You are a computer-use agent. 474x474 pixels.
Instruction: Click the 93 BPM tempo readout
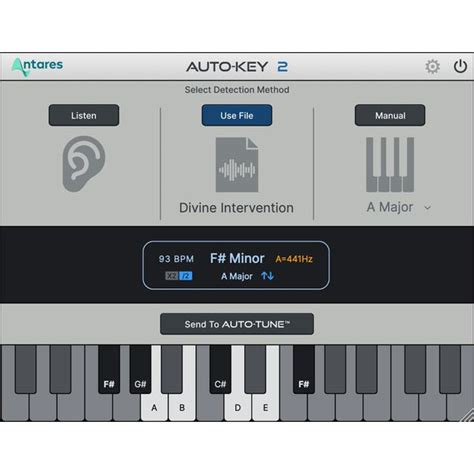[x=176, y=259]
